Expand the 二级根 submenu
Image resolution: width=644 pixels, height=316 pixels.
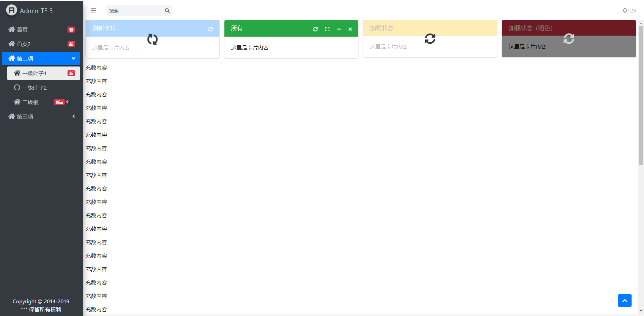[68, 102]
